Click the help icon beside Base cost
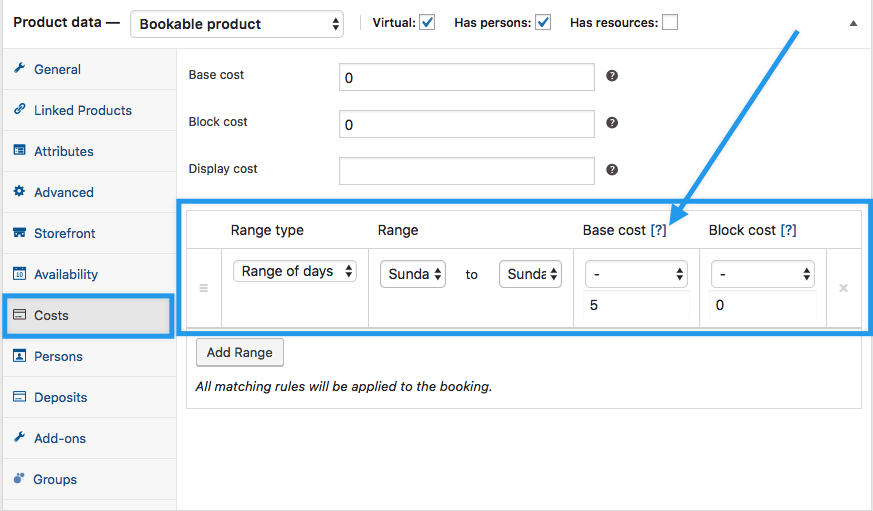 coord(612,76)
